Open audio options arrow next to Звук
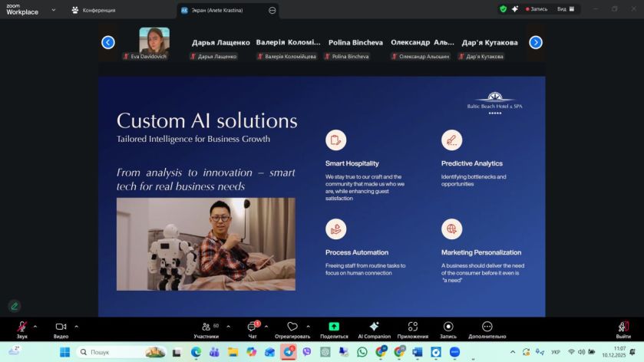Screen dimensions: 644x362 tap(35, 327)
